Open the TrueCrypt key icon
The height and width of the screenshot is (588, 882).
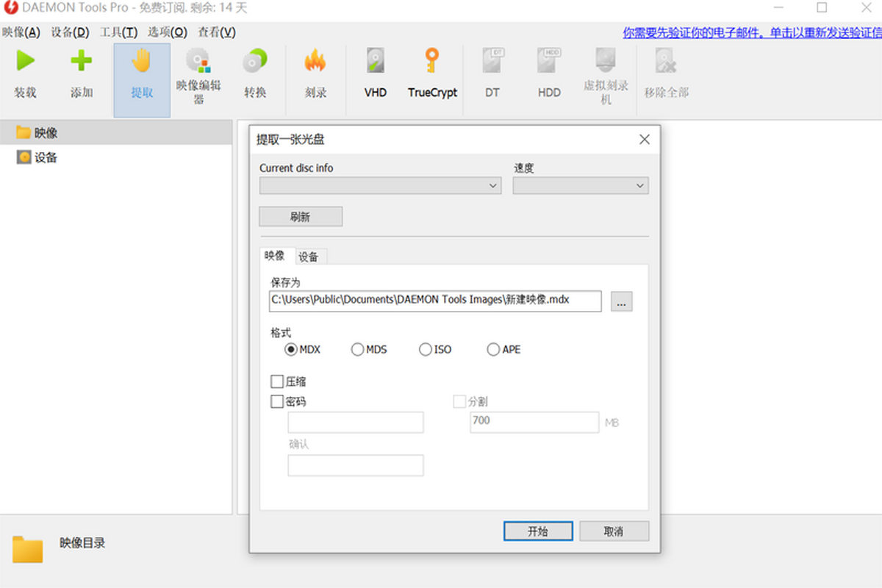(x=432, y=62)
